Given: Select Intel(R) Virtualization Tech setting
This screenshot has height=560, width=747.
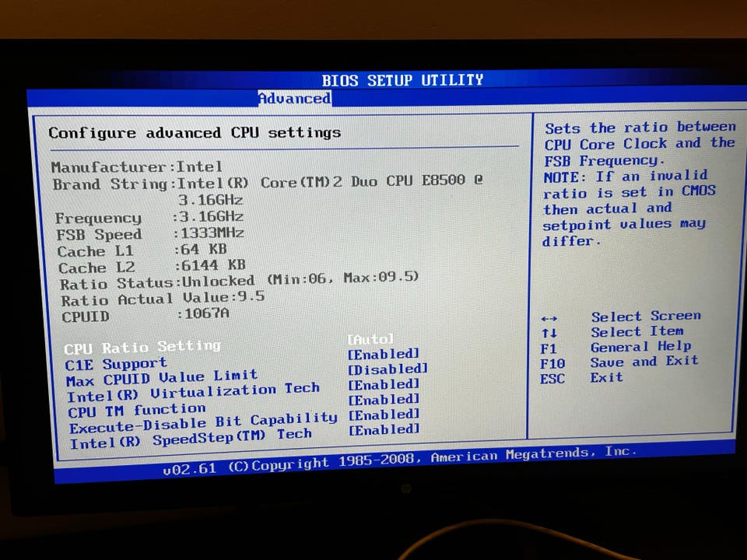Looking at the screenshot, I should (x=194, y=393).
